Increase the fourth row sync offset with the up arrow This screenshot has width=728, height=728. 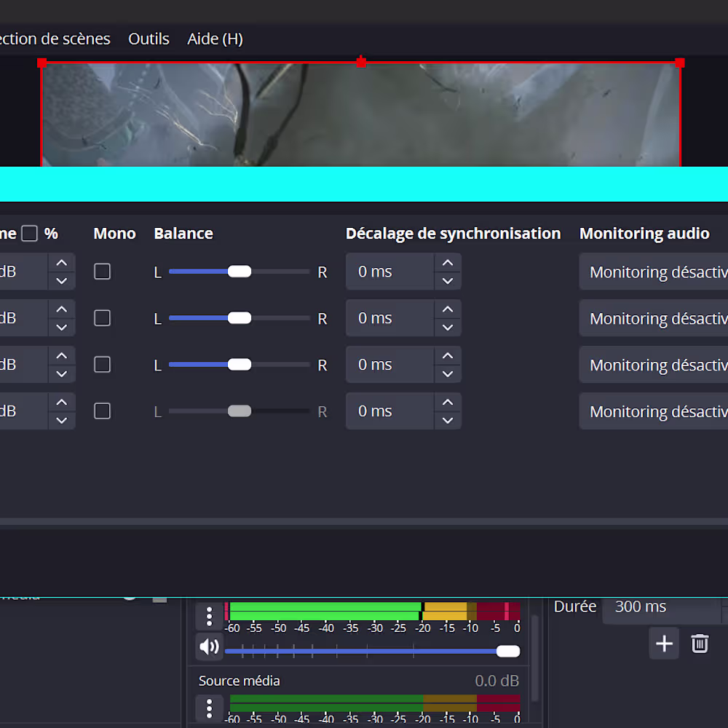pos(448,402)
